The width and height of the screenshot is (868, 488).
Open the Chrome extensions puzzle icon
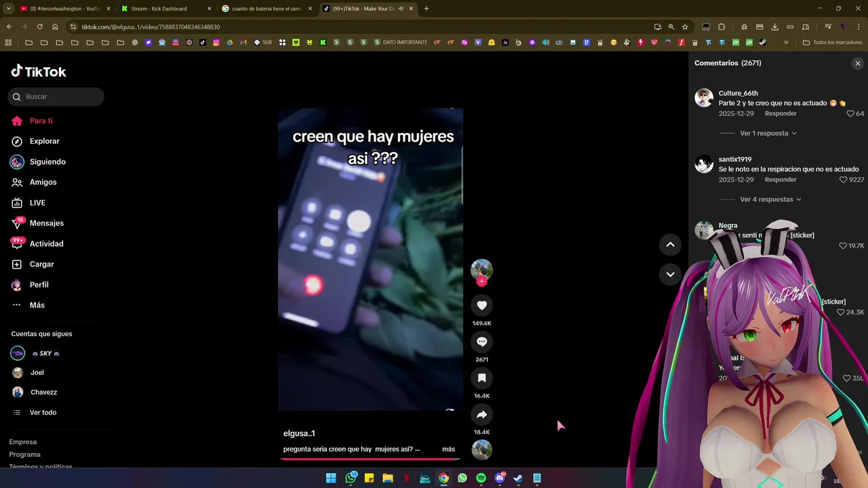(x=722, y=27)
